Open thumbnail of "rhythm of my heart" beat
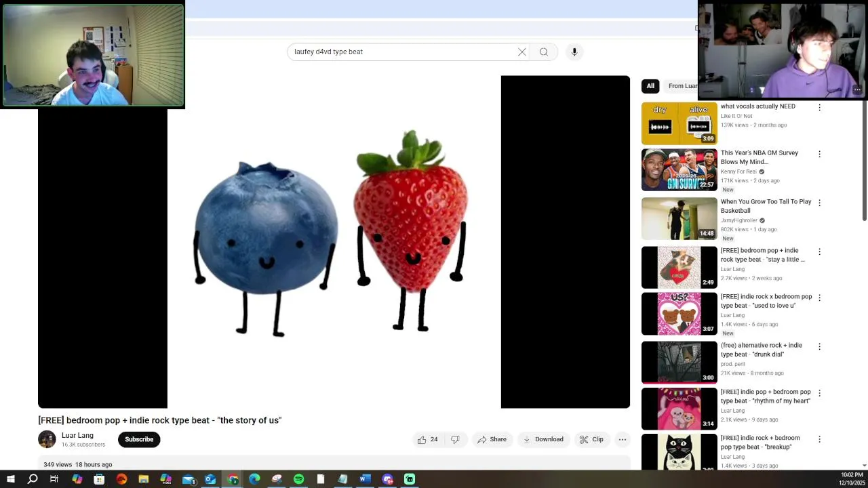This screenshot has height=488, width=868. tap(679, 409)
